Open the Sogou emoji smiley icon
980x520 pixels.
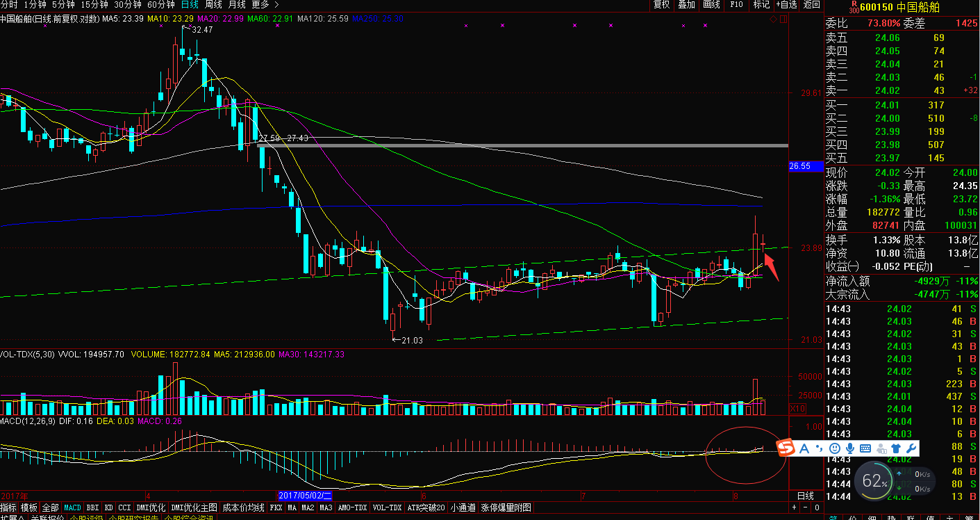click(x=835, y=448)
